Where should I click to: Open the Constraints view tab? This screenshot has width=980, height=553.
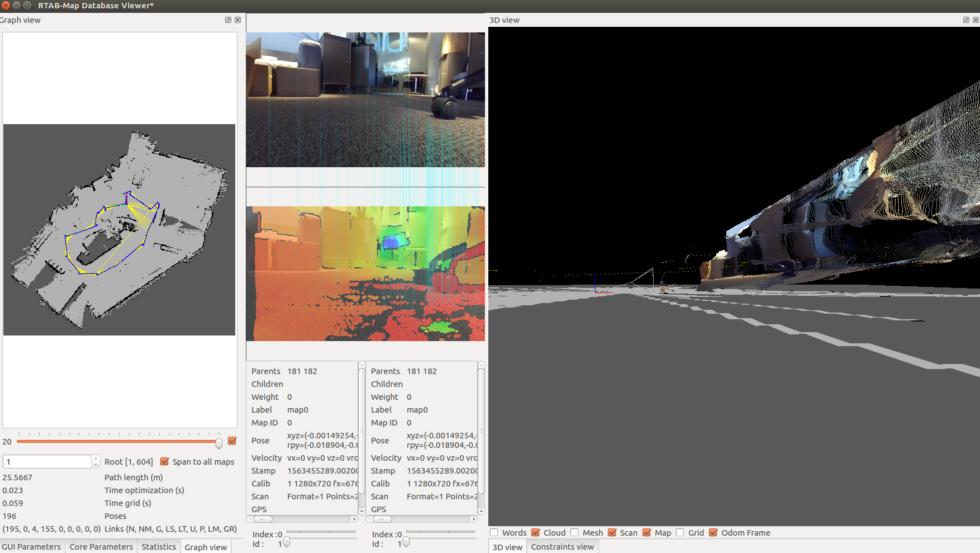[x=563, y=547]
